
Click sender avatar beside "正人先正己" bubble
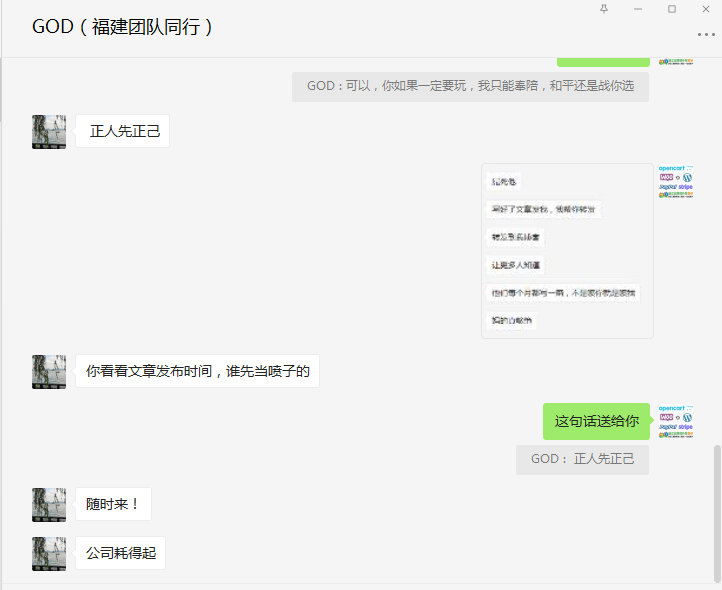49,132
